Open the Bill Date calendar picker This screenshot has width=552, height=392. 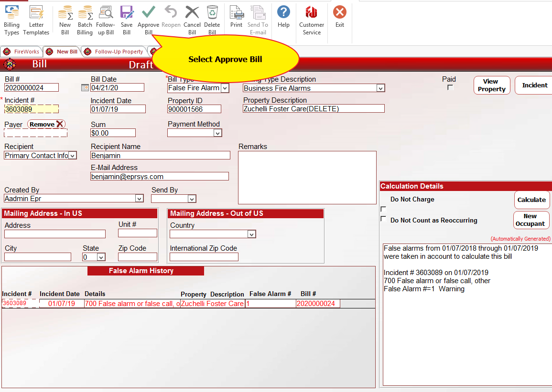click(85, 87)
